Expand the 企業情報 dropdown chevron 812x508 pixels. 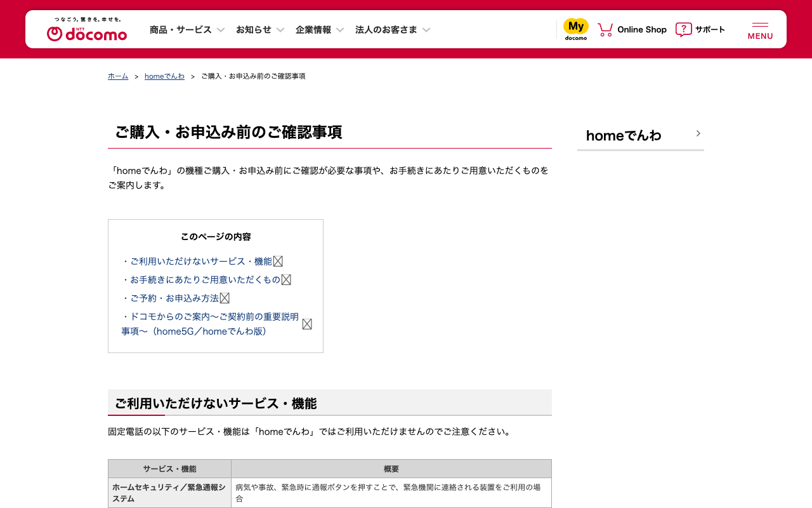pos(340,30)
